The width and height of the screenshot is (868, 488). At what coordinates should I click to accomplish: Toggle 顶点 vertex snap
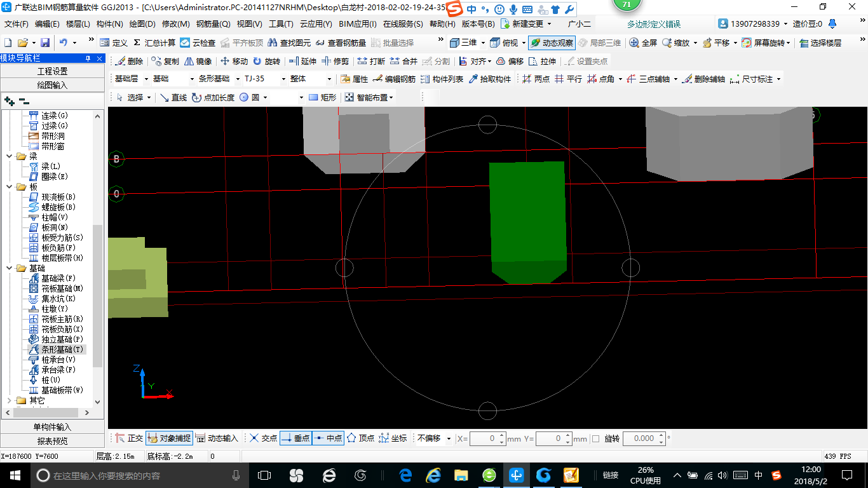click(x=360, y=438)
